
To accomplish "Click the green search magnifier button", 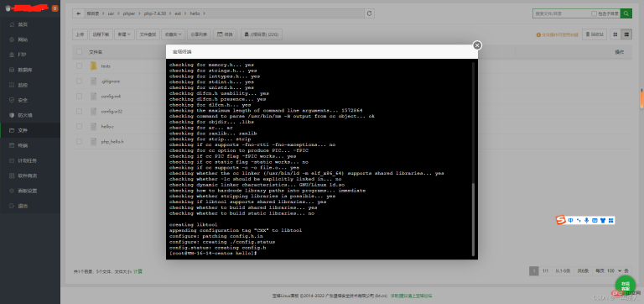I will [x=626, y=13].
